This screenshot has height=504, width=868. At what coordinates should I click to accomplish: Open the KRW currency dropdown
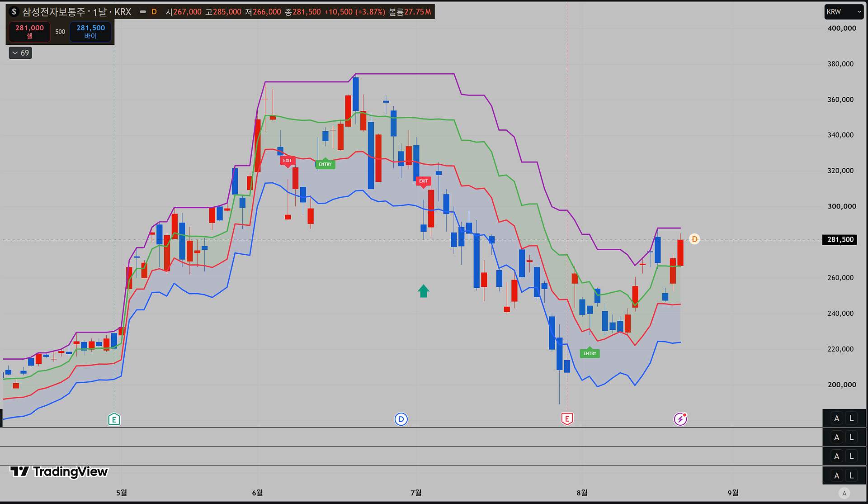[x=844, y=12]
